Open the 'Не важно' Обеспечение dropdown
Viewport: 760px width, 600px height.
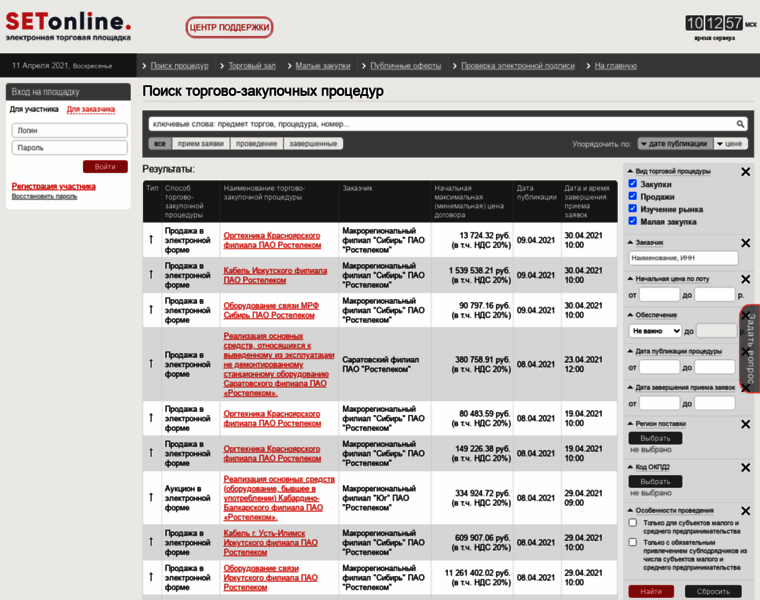[655, 331]
